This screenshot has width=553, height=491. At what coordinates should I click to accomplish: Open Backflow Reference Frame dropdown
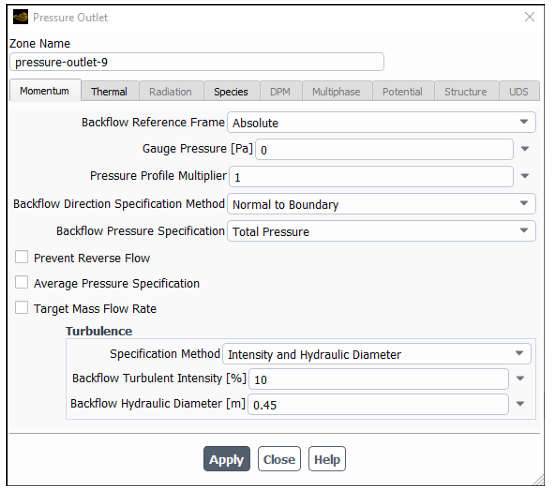click(x=381, y=122)
